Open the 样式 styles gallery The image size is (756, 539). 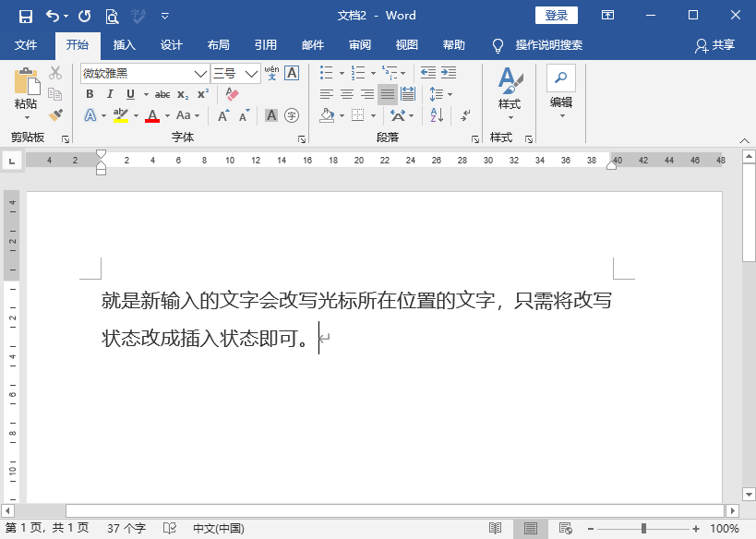510,93
